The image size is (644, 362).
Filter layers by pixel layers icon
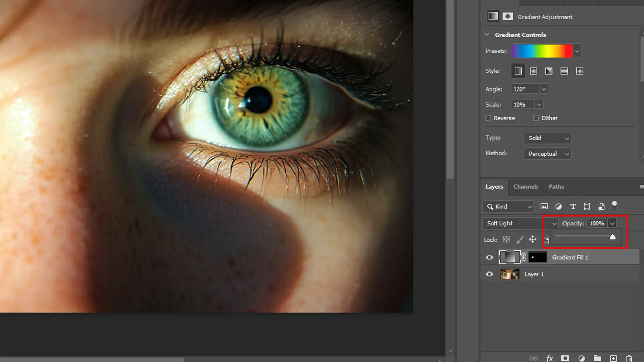pos(544,206)
